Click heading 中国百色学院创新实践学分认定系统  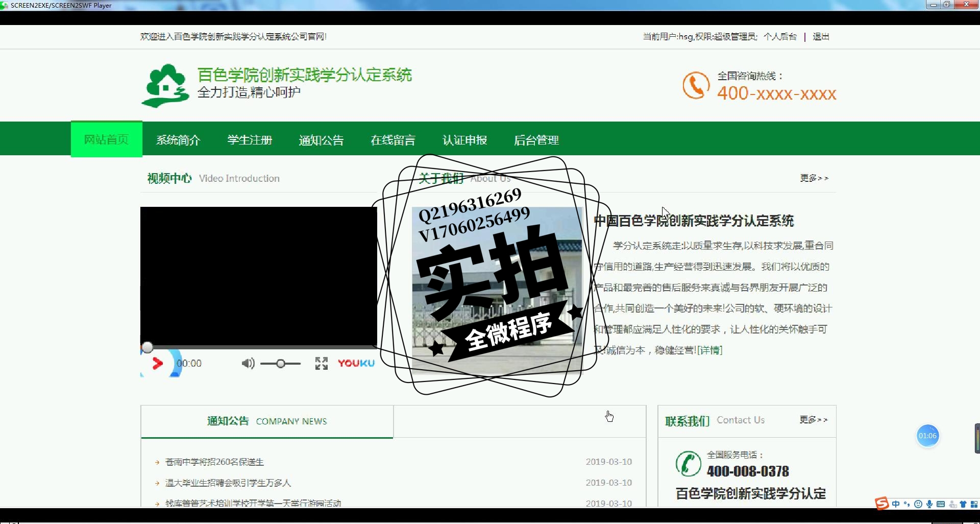point(694,221)
